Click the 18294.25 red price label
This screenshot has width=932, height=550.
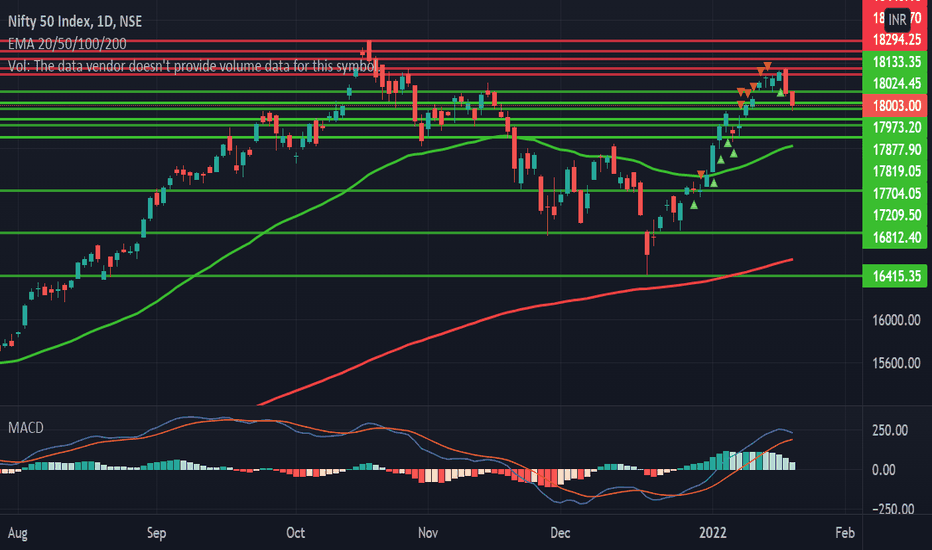895,40
